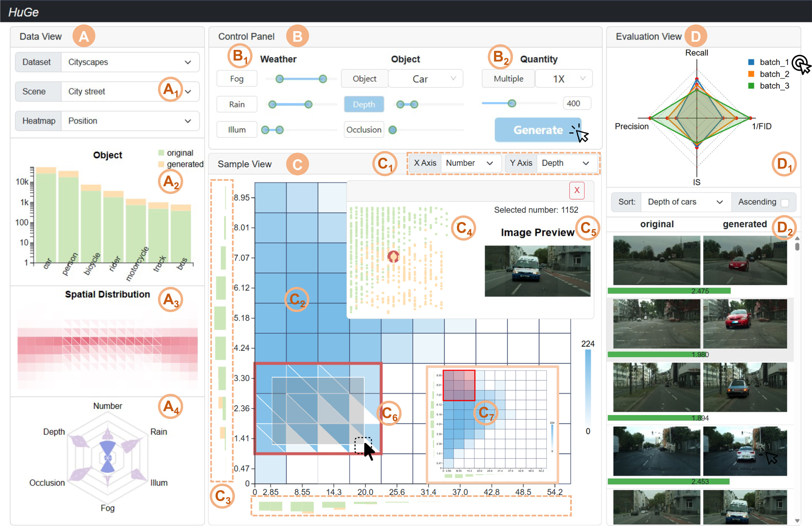
Task: Click the quantity input field showing 400
Action: coord(576,103)
